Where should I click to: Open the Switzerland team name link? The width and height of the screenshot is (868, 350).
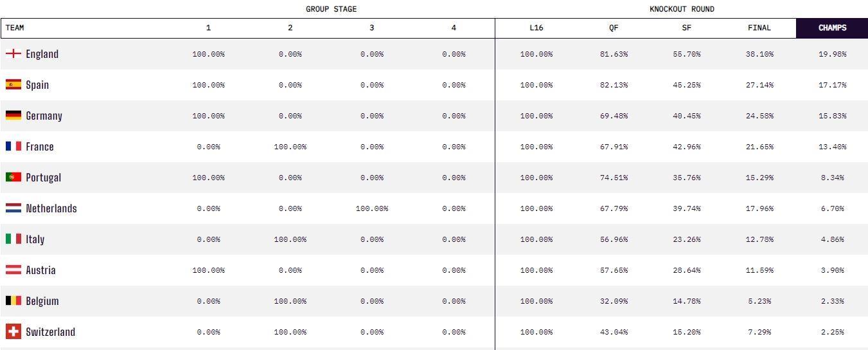[50, 332]
